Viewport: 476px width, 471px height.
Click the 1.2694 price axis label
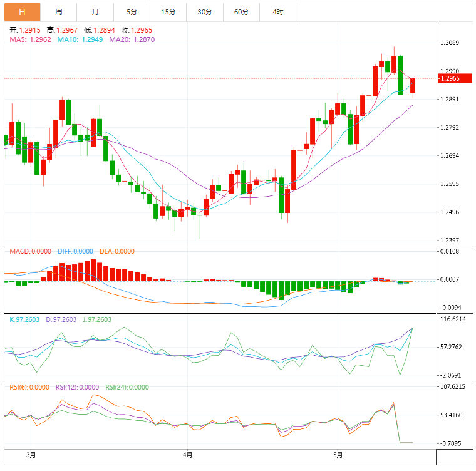pos(450,156)
